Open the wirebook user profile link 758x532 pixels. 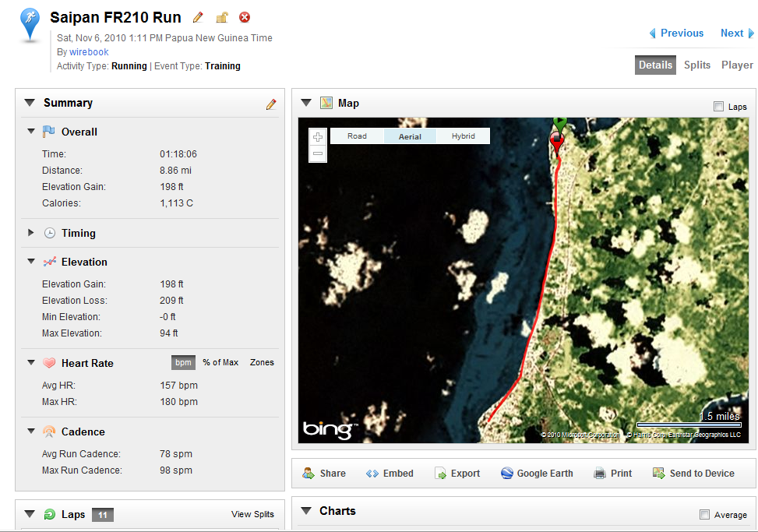(89, 51)
